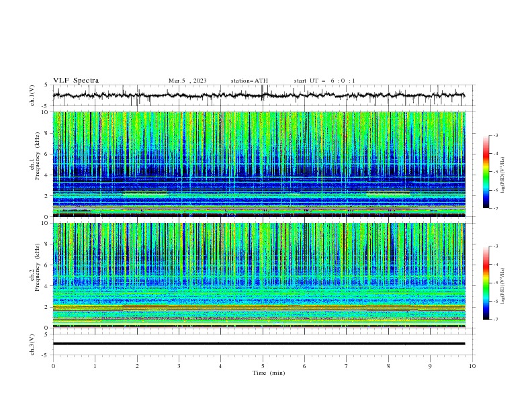Click the '1' tick on time axis
Image resolution: width=532 pixels, height=411 pixels.
click(x=95, y=366)
